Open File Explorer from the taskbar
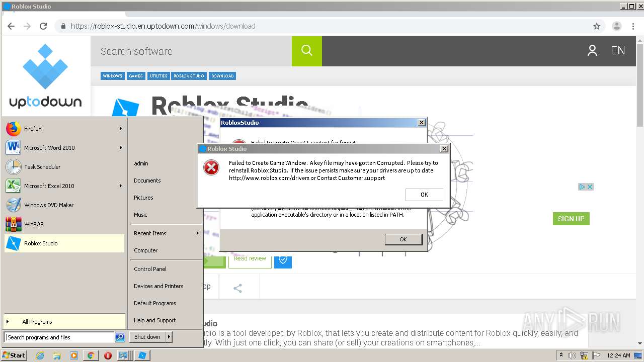This screenshot has width=644, height=362. (x=57, y=355)
